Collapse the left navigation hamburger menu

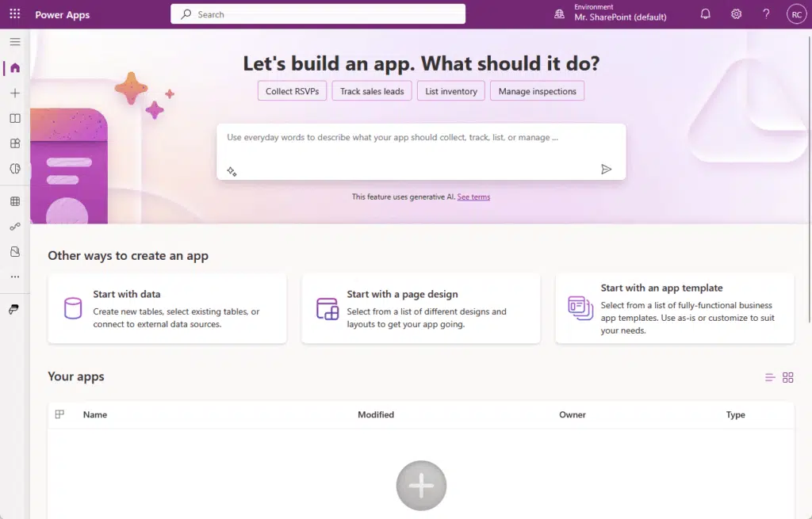15,42
